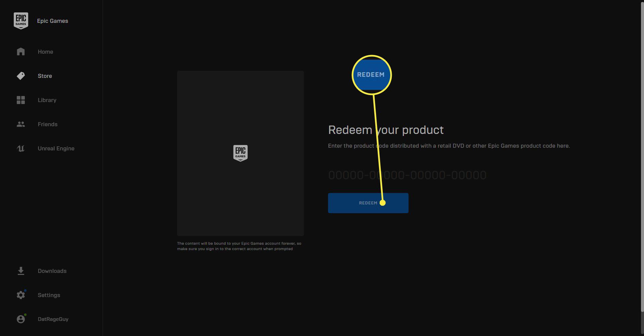Image resolution: width=644 pixels, height=336 pixels.
Task: Click the 'content will be bound' notice text
Action: click(239, 246)
